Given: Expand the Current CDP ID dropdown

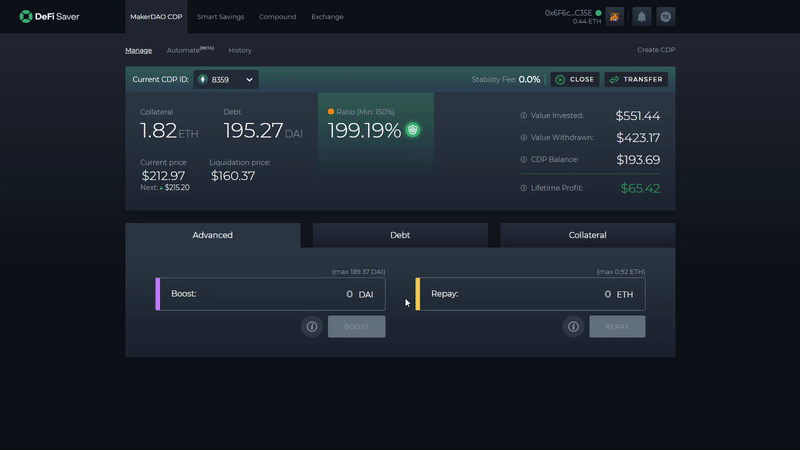Looking at the screenshot, I should (226, 80).
